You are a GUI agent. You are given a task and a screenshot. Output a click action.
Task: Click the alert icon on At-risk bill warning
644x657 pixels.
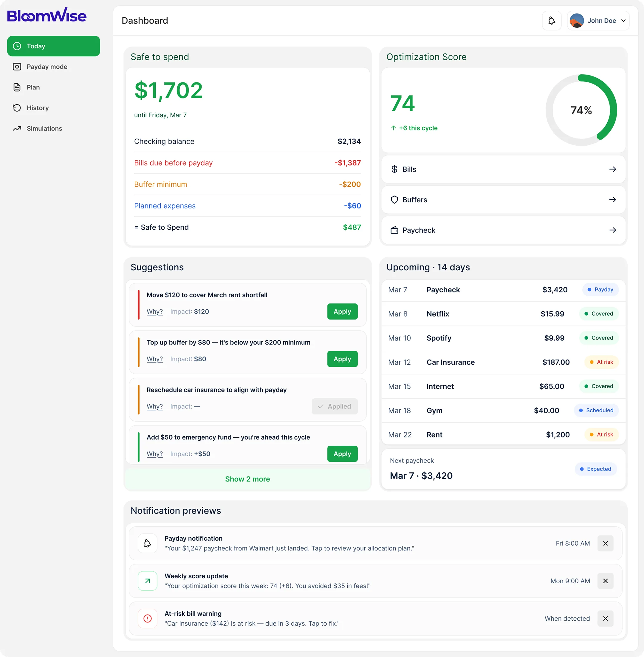(x=148, y=619)
